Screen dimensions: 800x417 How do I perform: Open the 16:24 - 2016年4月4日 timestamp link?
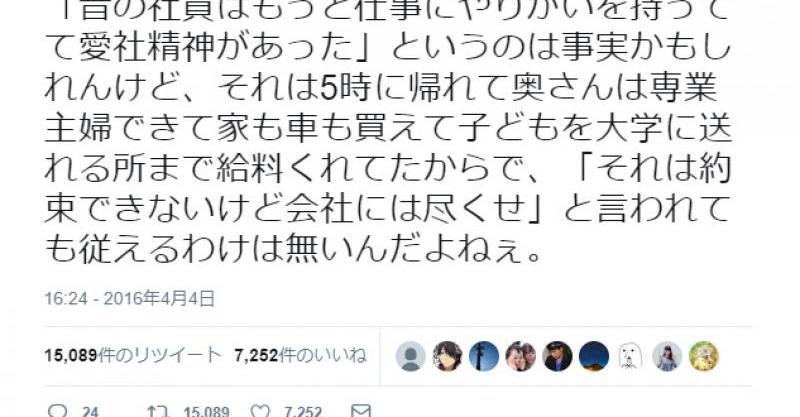click(x=130, y=298)
